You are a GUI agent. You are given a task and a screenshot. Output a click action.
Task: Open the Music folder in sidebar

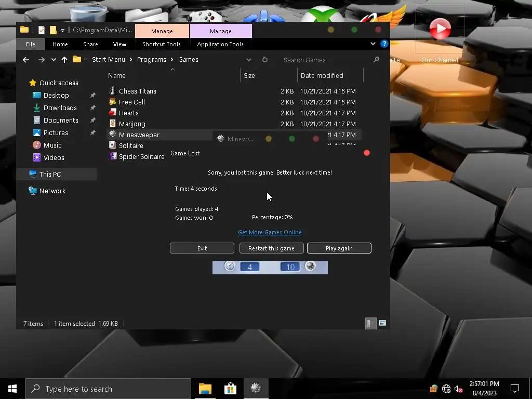point(52,145)
